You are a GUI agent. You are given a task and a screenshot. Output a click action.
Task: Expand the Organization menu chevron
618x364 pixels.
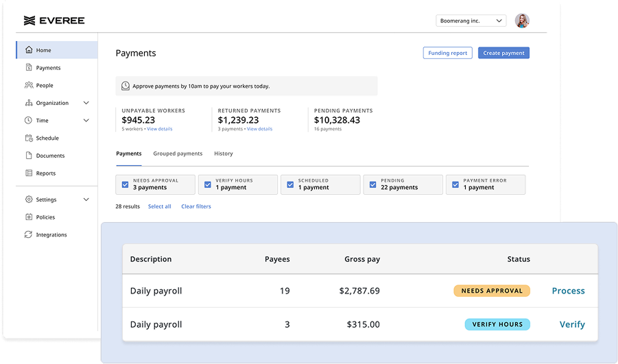pos(86,103)
